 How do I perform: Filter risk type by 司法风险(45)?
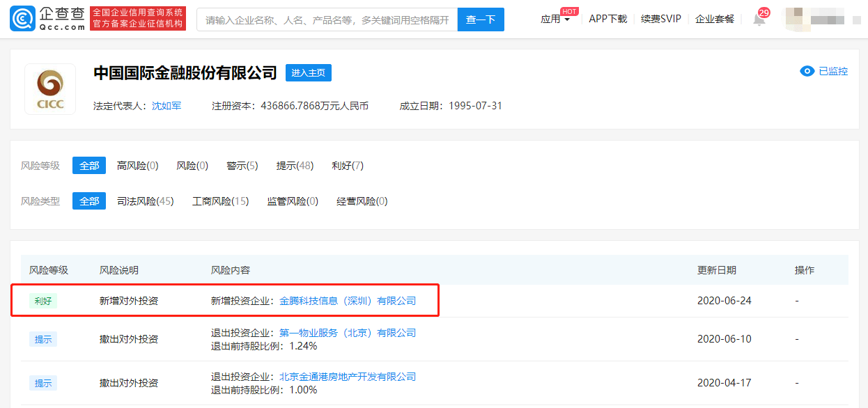pos(145,201)
